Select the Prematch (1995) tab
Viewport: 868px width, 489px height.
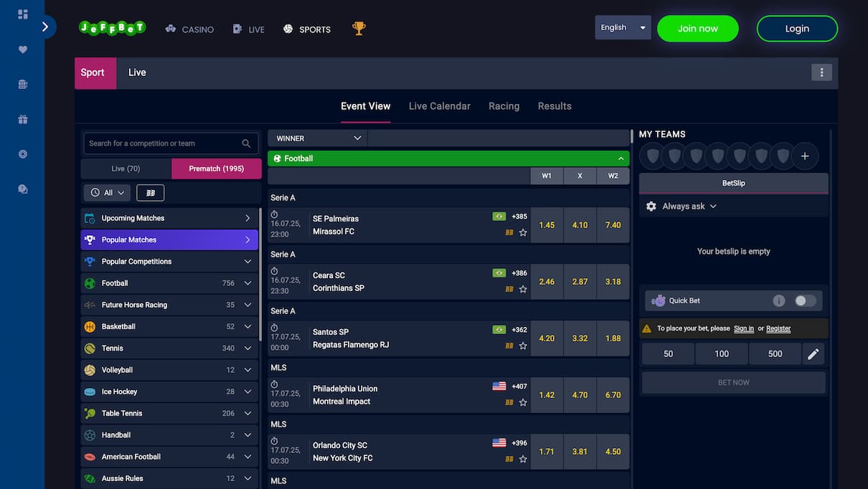pyautogui.click(x=217, y=168)
